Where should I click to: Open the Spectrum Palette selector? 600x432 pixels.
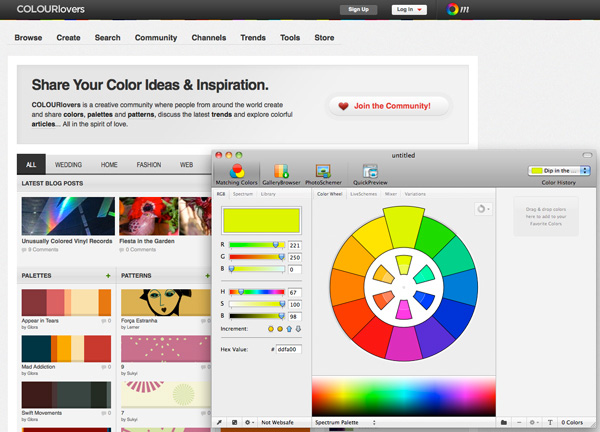345,422
